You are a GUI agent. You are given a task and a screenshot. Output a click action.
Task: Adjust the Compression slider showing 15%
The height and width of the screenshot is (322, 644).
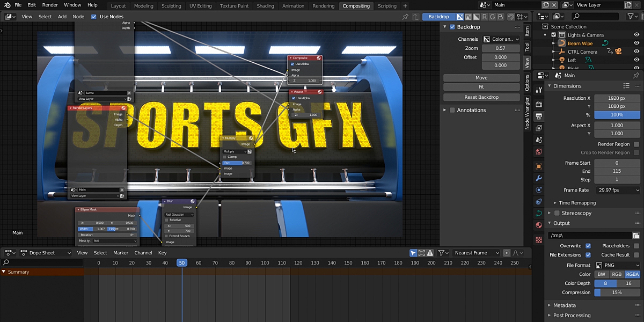(617, 292)
